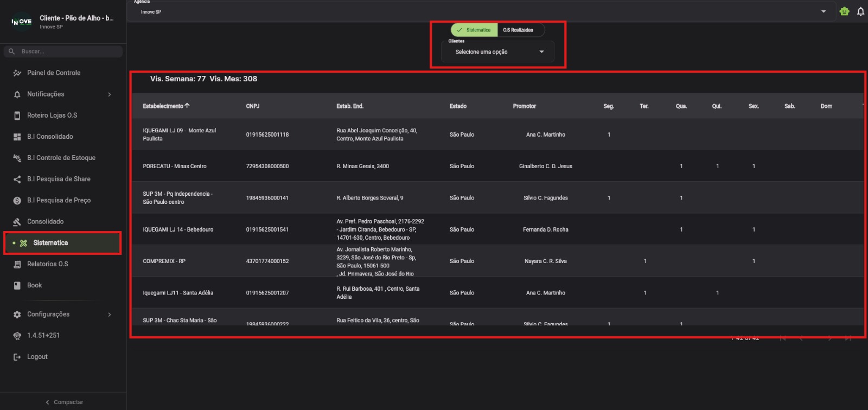The width and height of the screenshot is (868, 410).
Task: Select the Sistematica toggle option
Action: tap(474, 30)
